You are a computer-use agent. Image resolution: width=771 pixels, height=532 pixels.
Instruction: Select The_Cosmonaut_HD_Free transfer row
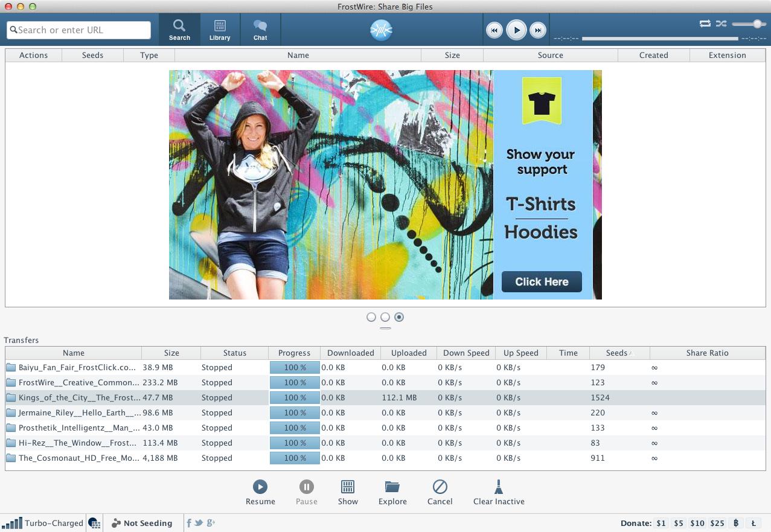[x=385, y=458]
